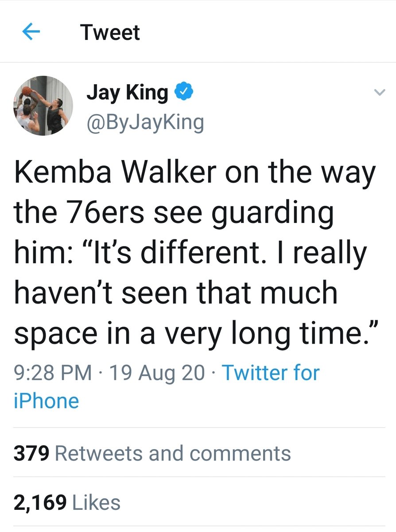Open the Twitter for iPhone source link
The height and width of the screenshot is (532, 396).
[270, 372]
